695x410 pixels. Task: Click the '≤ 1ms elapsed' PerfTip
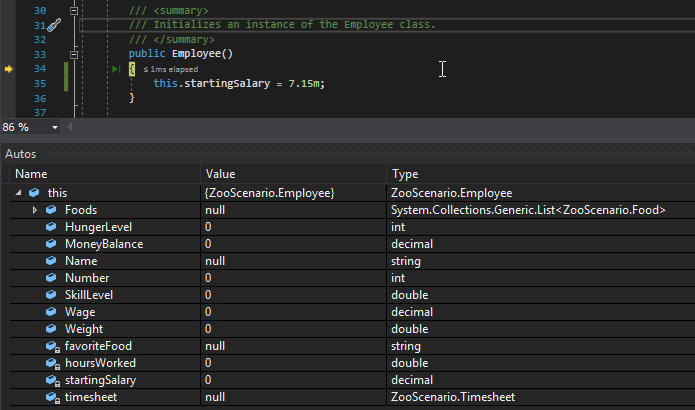pos(170,69)
